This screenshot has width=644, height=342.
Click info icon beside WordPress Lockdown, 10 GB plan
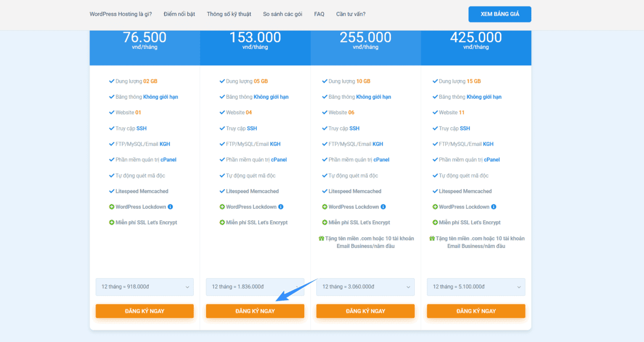[x=383, y=207]
